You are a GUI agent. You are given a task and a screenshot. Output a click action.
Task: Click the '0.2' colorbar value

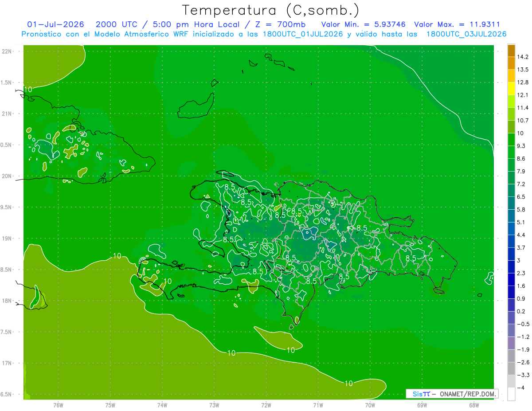point(521,311)
